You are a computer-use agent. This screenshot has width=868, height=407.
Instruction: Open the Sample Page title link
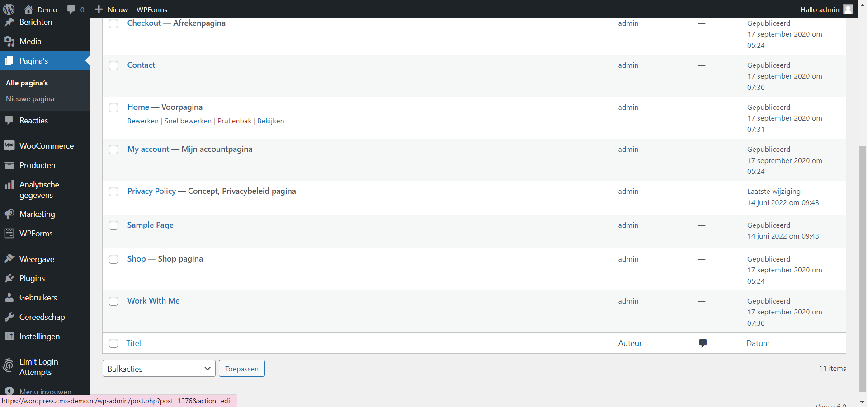(150, 225)
